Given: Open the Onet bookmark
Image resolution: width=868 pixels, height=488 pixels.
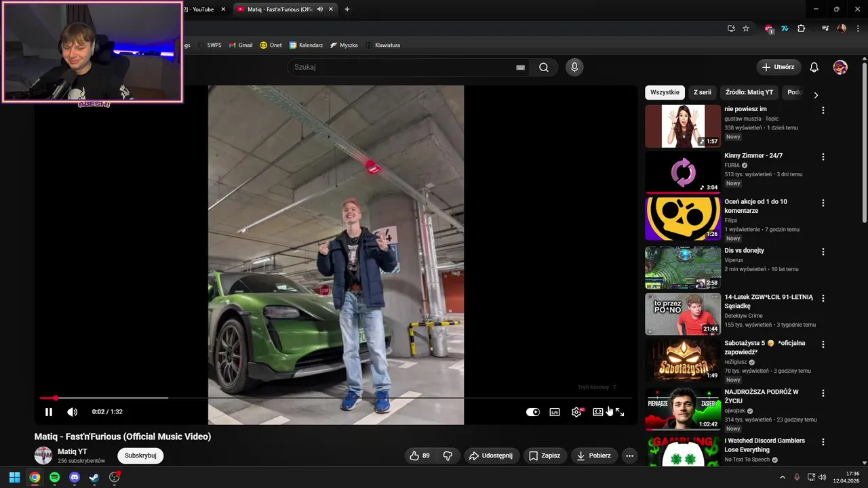Looking at the screenshot, I should click(271, 45).
